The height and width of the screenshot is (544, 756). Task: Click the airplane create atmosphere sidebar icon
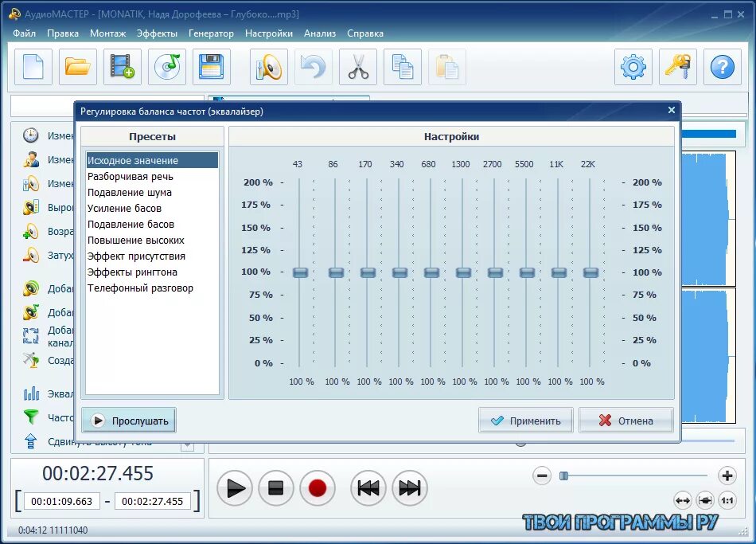pos(31,360)
